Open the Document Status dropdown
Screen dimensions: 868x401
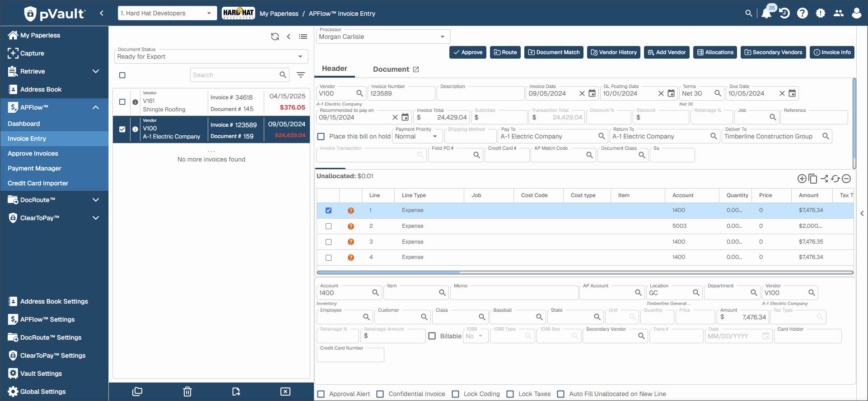pyautogui.click(x=211, y=56)
